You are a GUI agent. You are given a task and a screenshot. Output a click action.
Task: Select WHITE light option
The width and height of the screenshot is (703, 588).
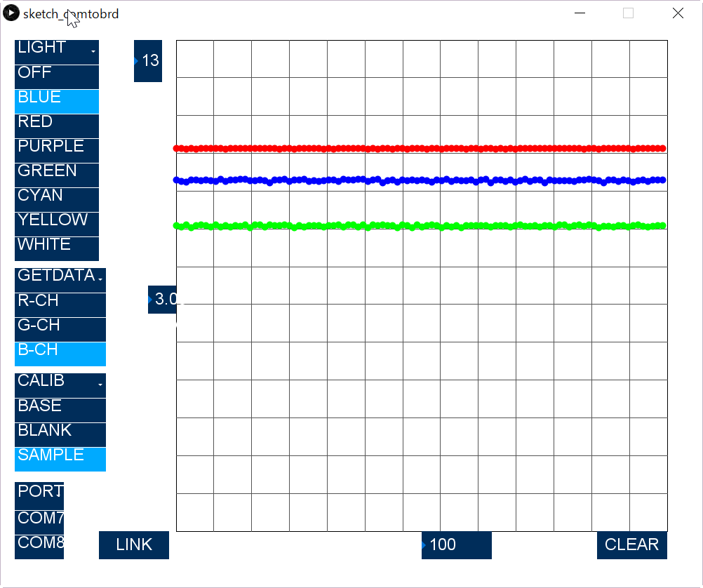pos(57,249)
